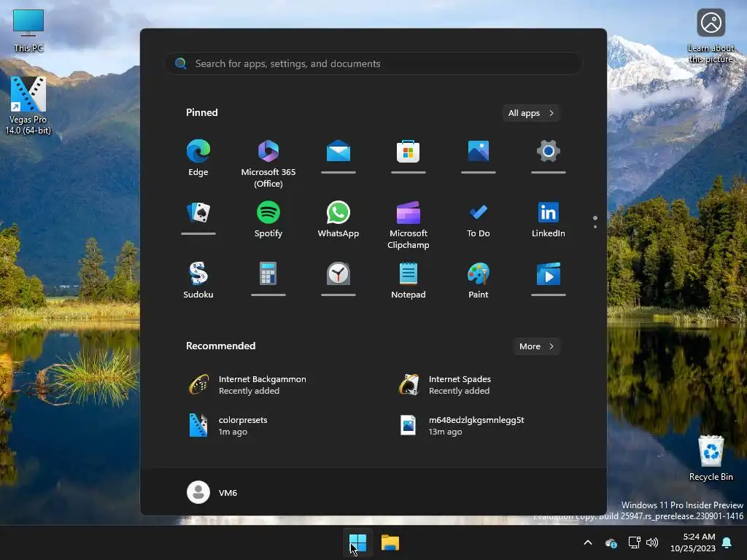747x560 pixels.
Task: Click the Start menu search box
Action: [374, 64]
